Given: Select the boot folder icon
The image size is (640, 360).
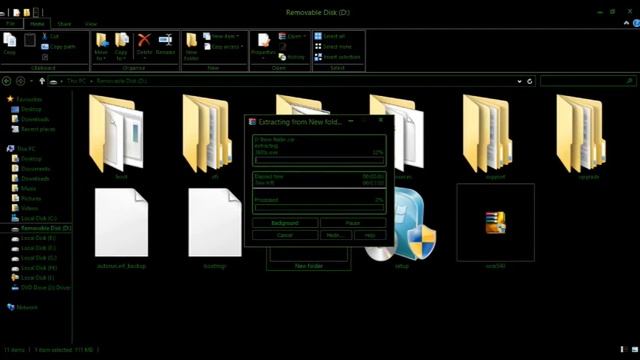Looking at the screenshot, I should (117, 133).
